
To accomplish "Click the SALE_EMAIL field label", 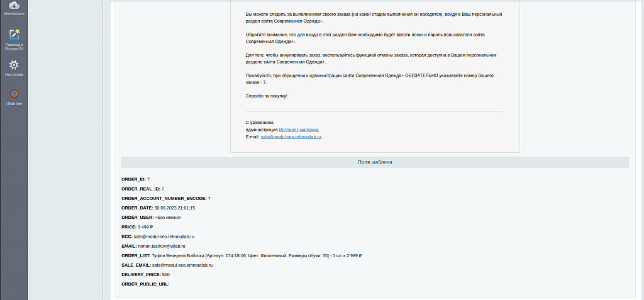I will [136, 265].
